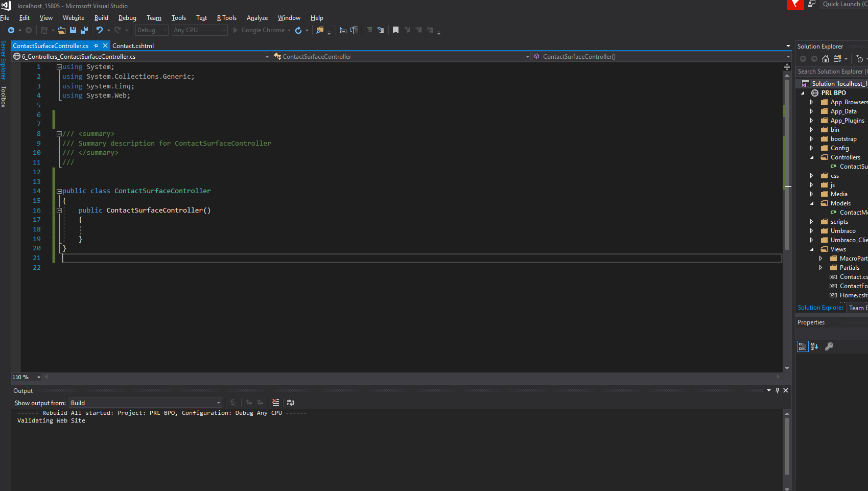This screenshot has height=491, width=868.
Task: Switch to the Team Explorer tab
Action: 857,308
